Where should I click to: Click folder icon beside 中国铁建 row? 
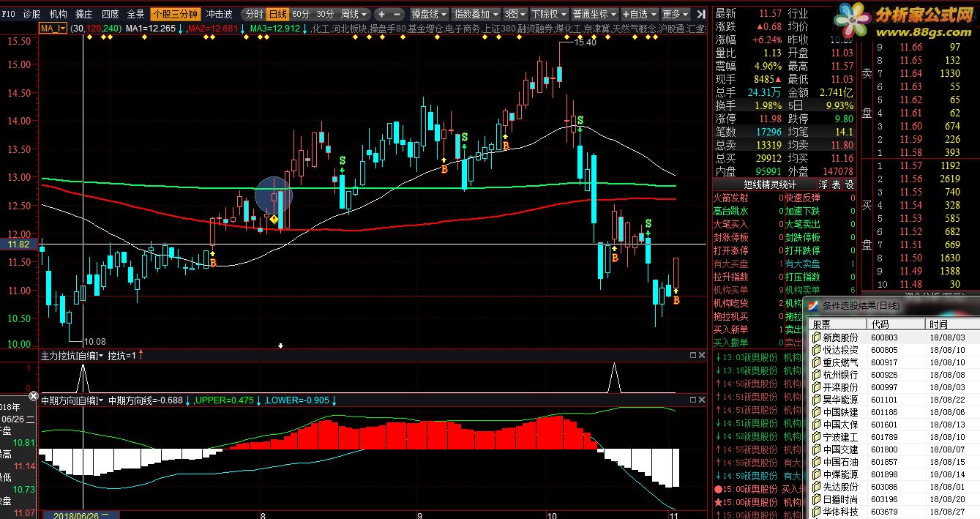click(817, 412)
